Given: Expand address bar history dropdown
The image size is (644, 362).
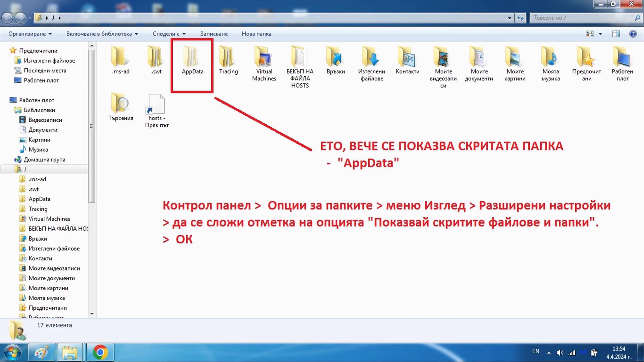Looking at the screenshot, I should pyautogui.click(x=509, y=18).
